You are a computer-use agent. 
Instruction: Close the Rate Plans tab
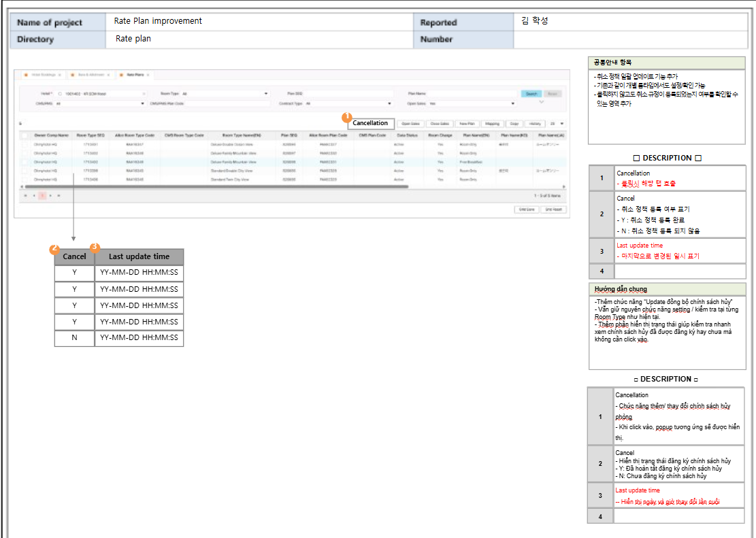tap(148, 74)
